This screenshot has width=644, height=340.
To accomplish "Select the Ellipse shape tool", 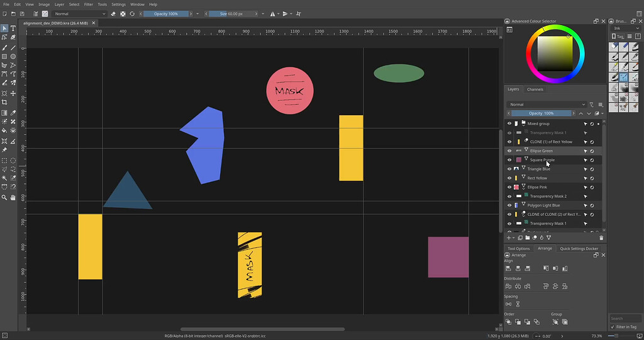I will coord(13,57).
